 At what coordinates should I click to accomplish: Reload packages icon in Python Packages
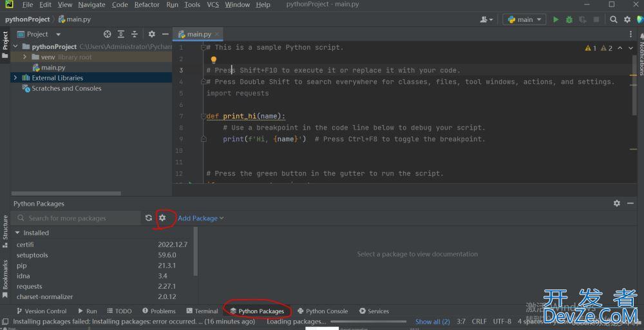[x=149, y=218]
